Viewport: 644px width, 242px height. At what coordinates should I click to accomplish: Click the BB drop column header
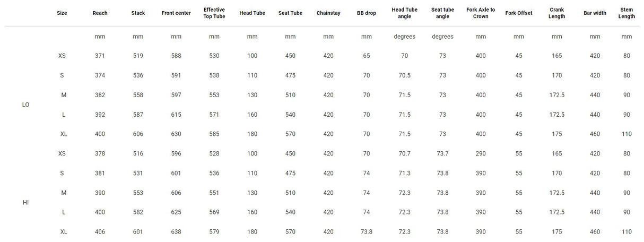coord(367,13)
